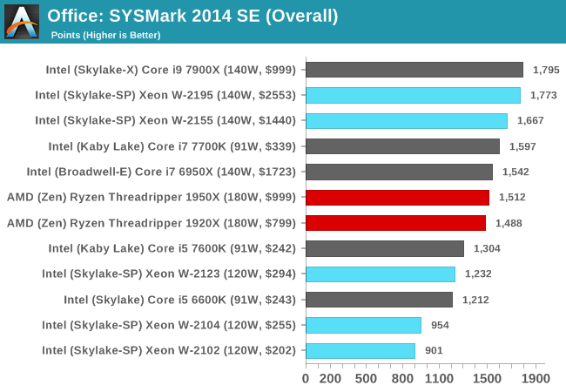The image size is (566, 392).
Task: Click the blue bar for Xeon W-2123
Action: point(381,274)
